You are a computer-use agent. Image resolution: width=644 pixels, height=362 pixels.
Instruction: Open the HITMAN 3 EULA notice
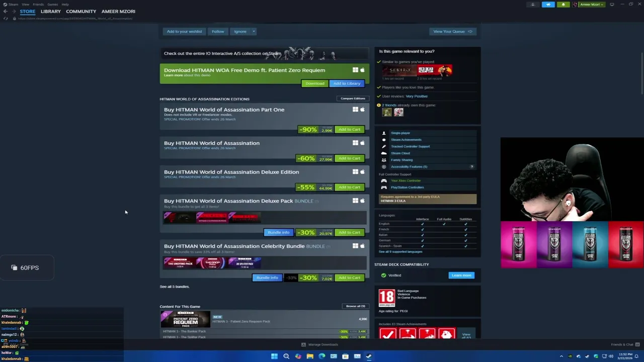click(x=428, y=199)
